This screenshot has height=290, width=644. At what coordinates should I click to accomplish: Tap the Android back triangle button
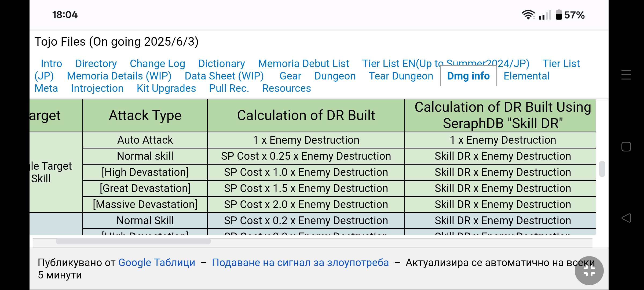(x=626, y=218)
